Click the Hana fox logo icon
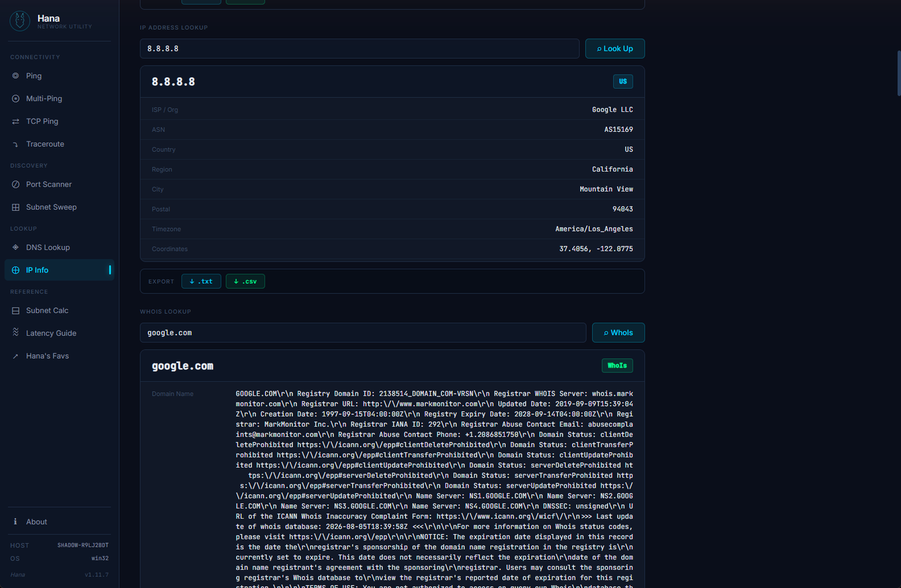Screen dimensions: 901x588 point(20,21)
